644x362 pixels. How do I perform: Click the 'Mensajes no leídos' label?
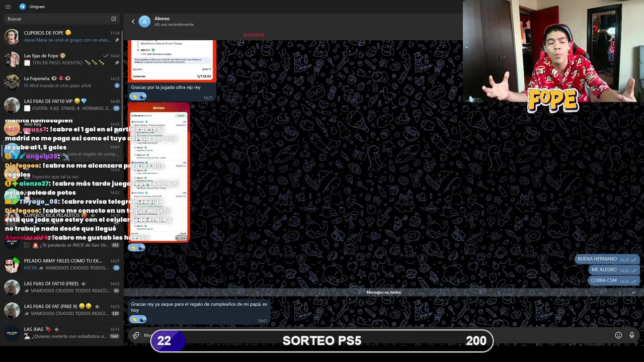pos(383,292)
